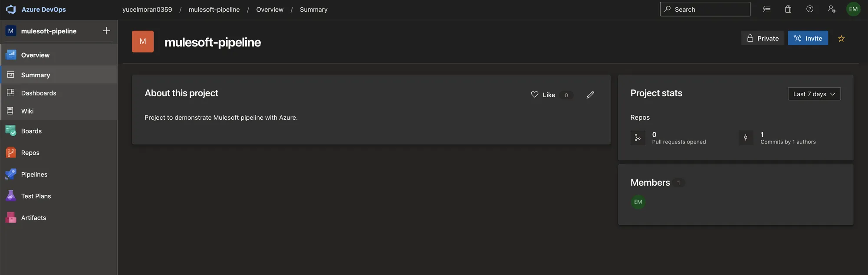This screenshot has width=868, height=275.
Task: Click the orange M project tile icon
Action: (x=143, y=42)
